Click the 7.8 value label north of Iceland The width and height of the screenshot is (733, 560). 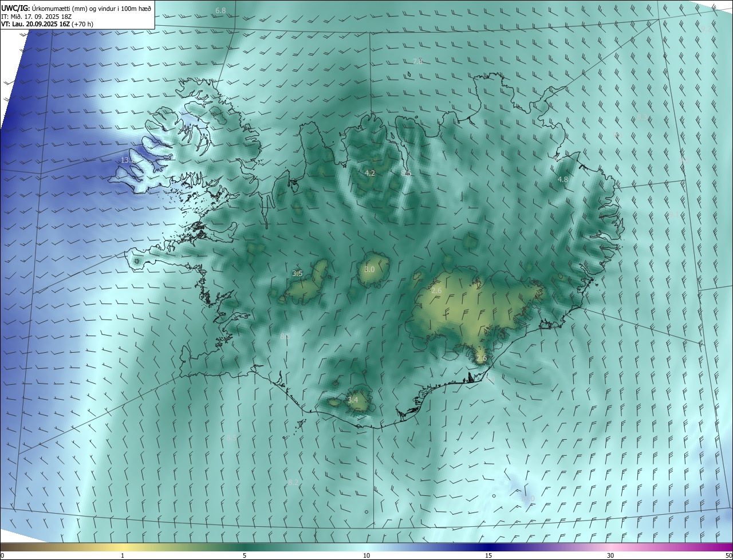(x=417, y=61)
